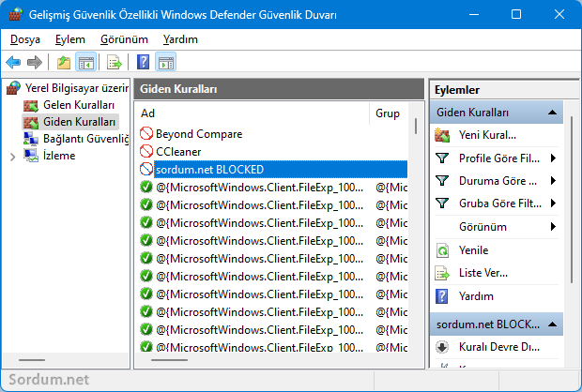Click the block icon beside CCleaner
Image resolution: width=582 pixels, height=392 pixels.
(x=146, y=151)
